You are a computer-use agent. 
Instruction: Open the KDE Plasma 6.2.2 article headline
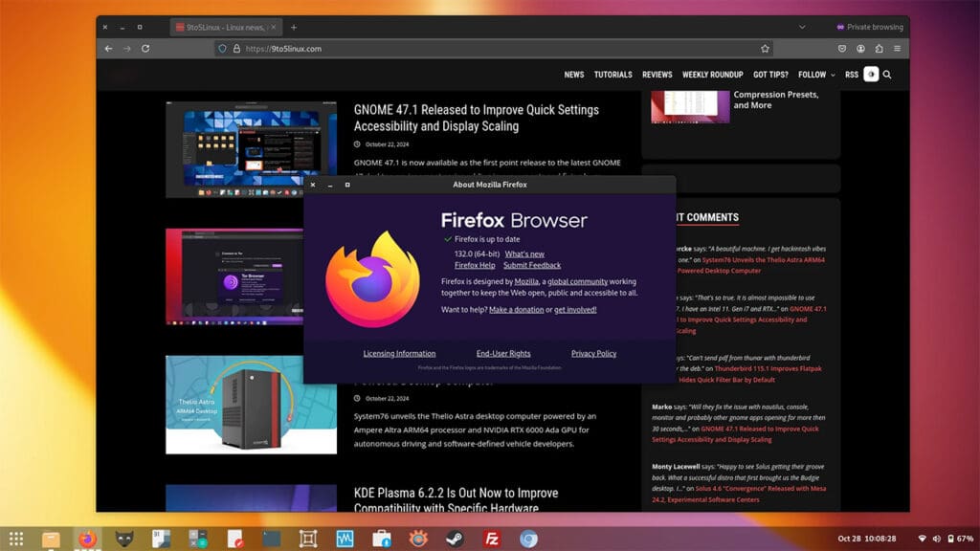(x=457, y=499)
